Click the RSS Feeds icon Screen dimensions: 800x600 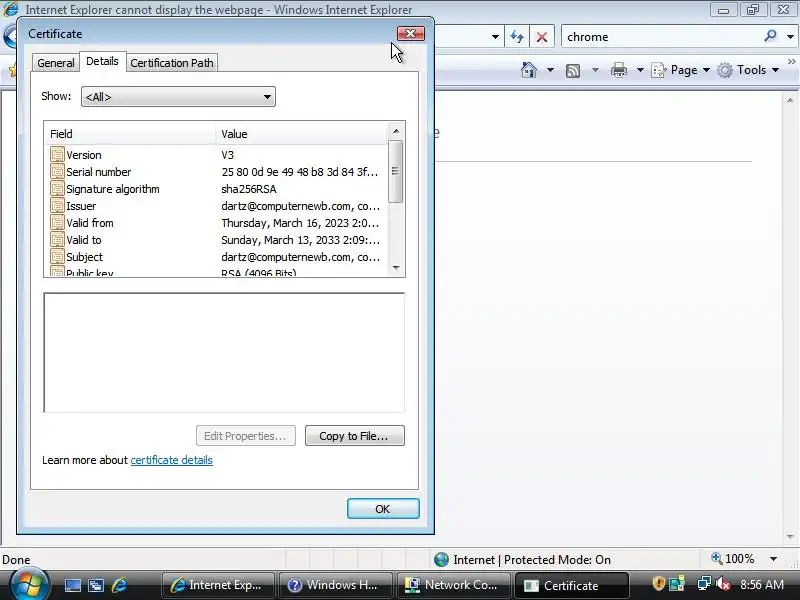point(573,70)
